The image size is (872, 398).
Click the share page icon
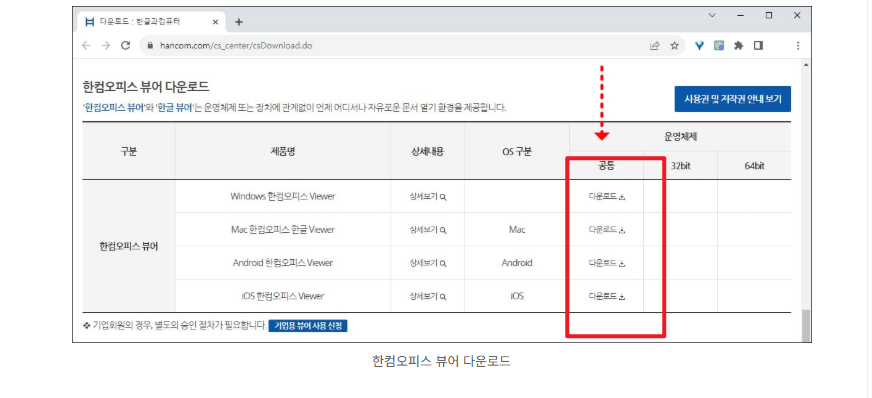pyautogui.click(x=655, y=46)
